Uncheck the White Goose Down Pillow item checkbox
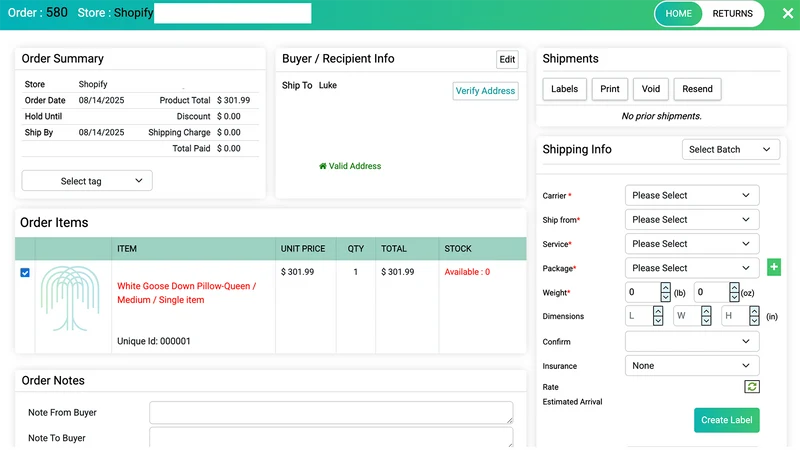Viewport: 800px width, 450px height. pyautogui.click(x=24, y=272)
